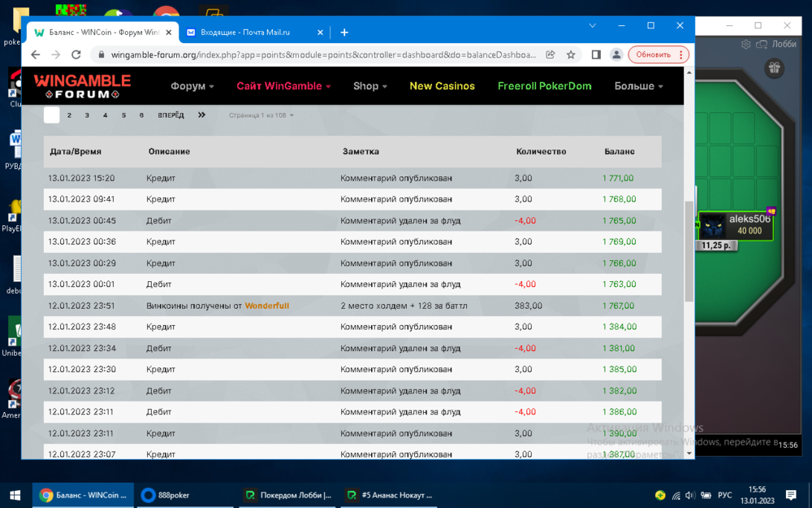This screenshot has width=812, height=508.
Task: Open the browser side panel icon
Action: click(x=596, y=54)
